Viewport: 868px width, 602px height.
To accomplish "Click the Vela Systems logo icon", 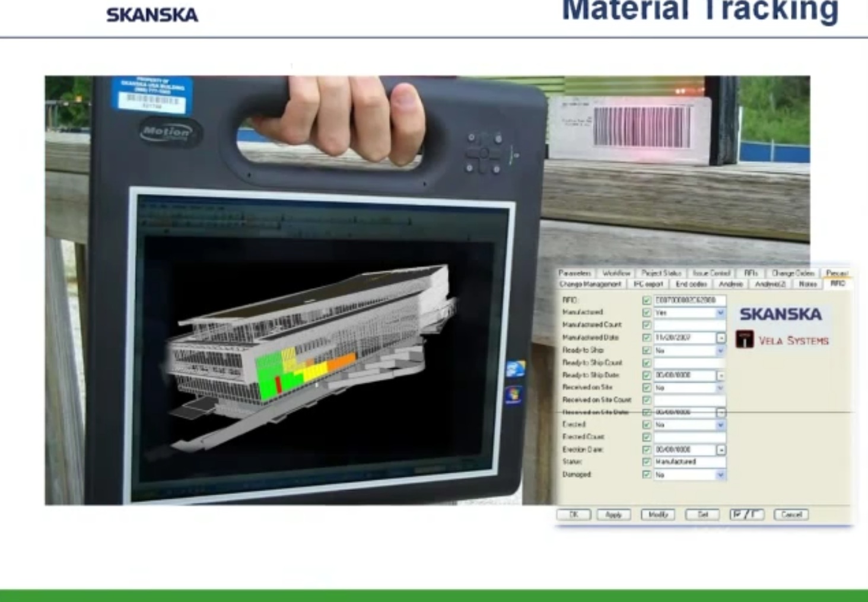I will [745, 339].
